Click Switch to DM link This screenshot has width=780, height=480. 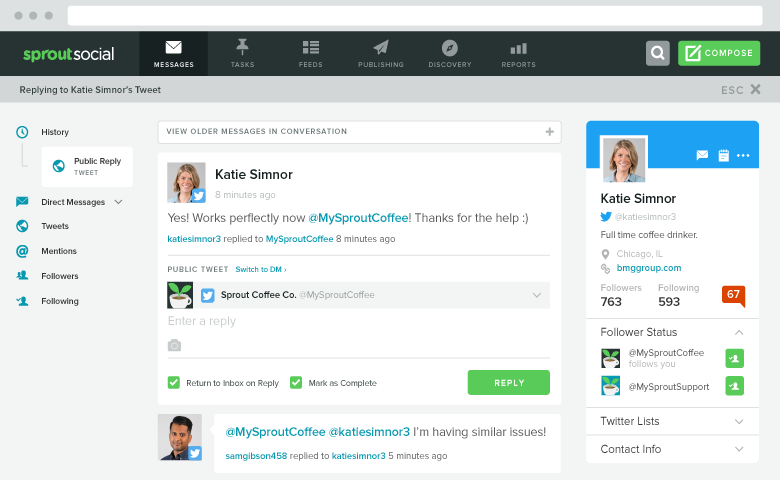(261, 269)
